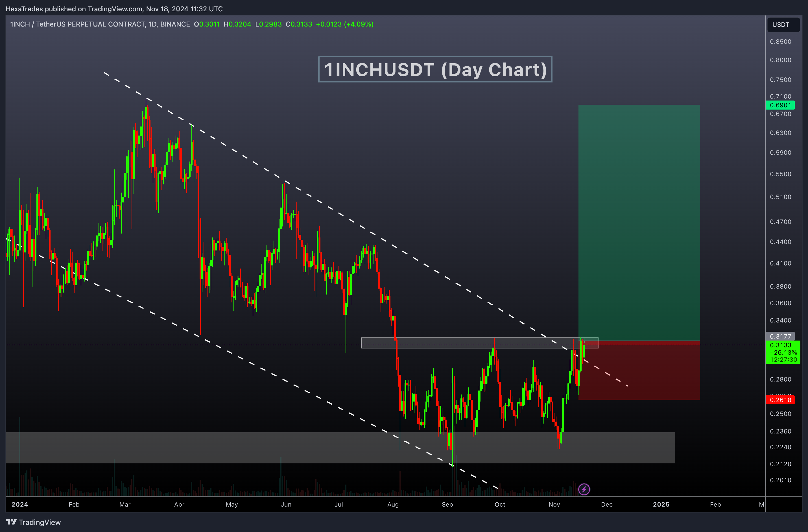Image resolution: width=808 pixels, height=532 pixels.
Task: Open the USDT currency selector
Action: [783, 25]
